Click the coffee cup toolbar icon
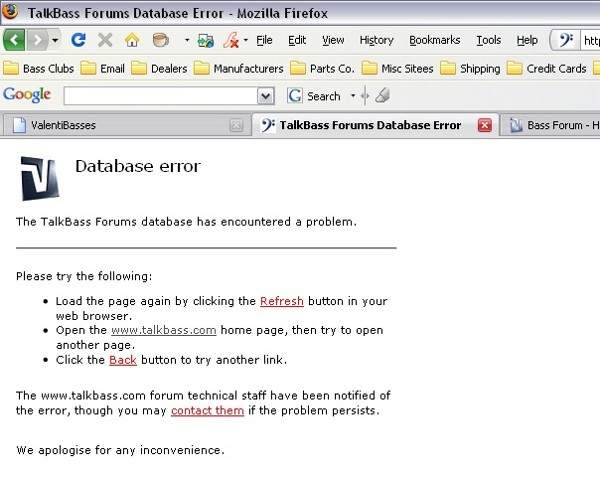Screen dimensions: 600x479 point(161,40)
